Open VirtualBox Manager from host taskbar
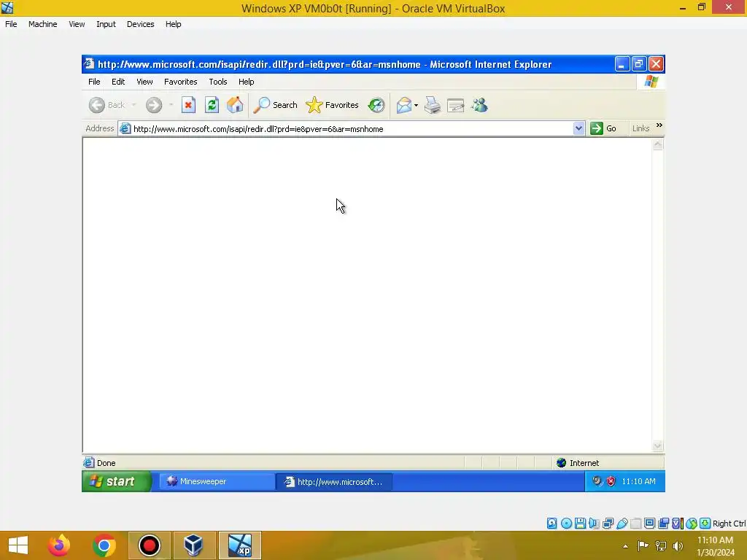The image size is (747, 560). pos(194,545)
